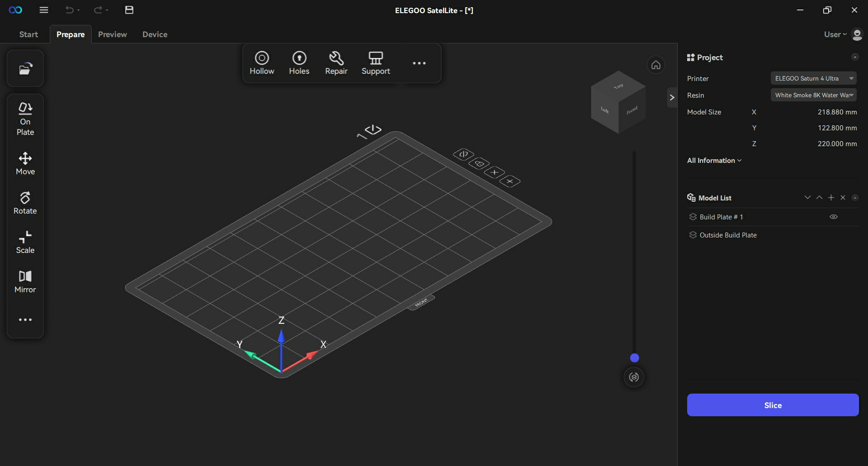The height and width of the screenshot is (466, 868).
Task: Select Build Plate # 1 in Model List
Action: click(x=773, y=217)
